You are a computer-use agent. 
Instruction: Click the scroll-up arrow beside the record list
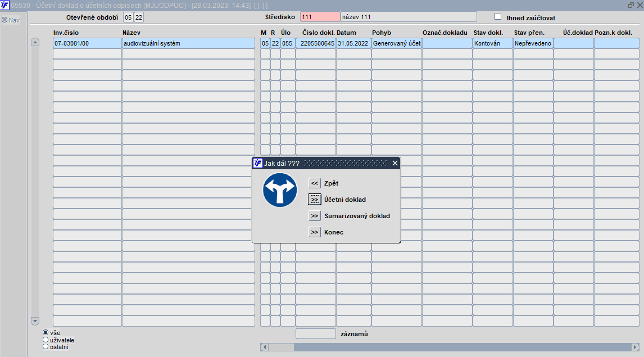(35, 42)
